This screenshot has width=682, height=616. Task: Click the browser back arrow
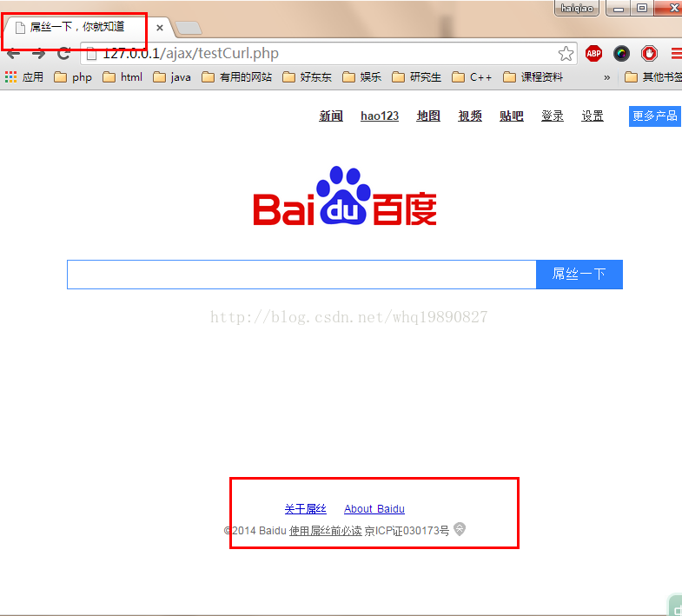13,54
